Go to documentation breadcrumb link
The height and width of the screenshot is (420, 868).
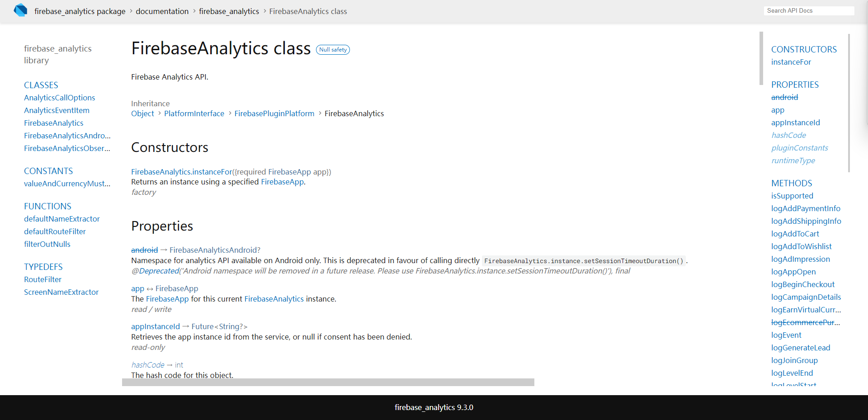click(162, 11)
